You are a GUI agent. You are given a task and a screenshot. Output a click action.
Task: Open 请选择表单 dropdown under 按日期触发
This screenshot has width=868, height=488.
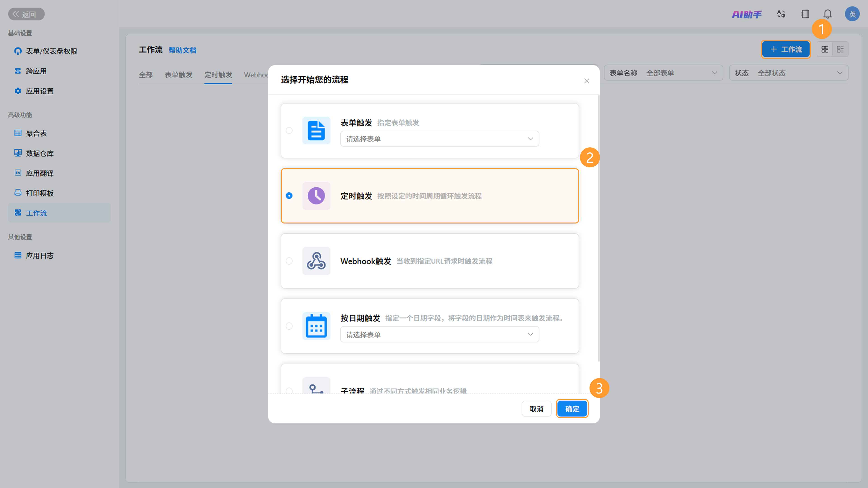tap(440, 334)
